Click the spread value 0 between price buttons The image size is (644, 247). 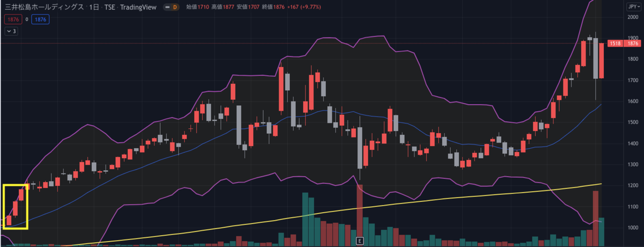point(26,19)
